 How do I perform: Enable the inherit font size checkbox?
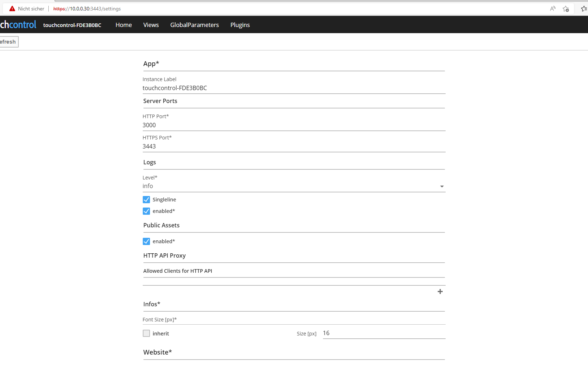(146, 334)
